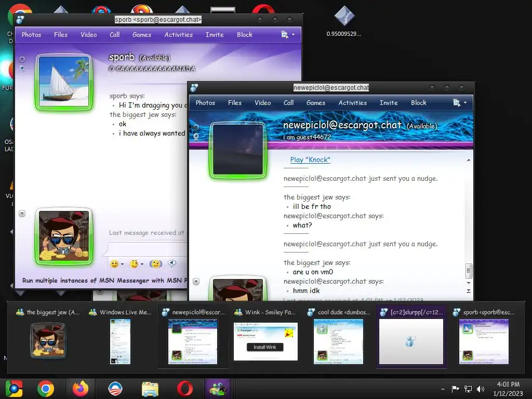Switch to sporb preview thumbnail

[x=484, y=336]
